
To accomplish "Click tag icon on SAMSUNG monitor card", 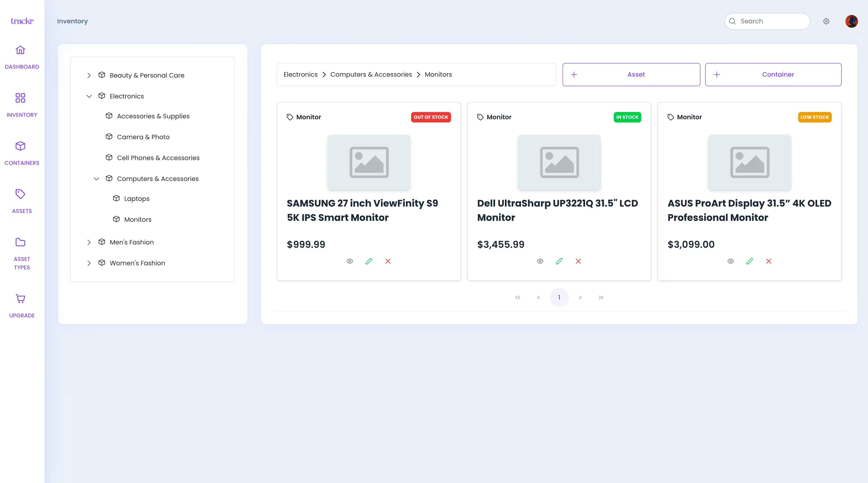I will pyautogui.click(x=290, y=117).
